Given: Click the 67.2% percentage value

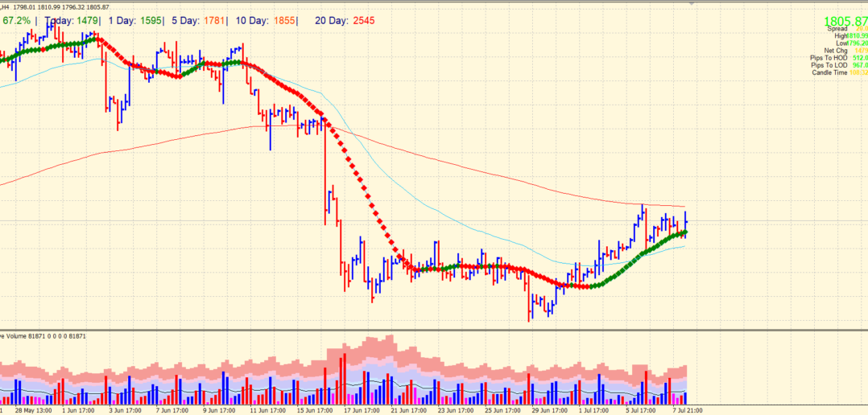Looking at the screenshot, I should 17,20.
